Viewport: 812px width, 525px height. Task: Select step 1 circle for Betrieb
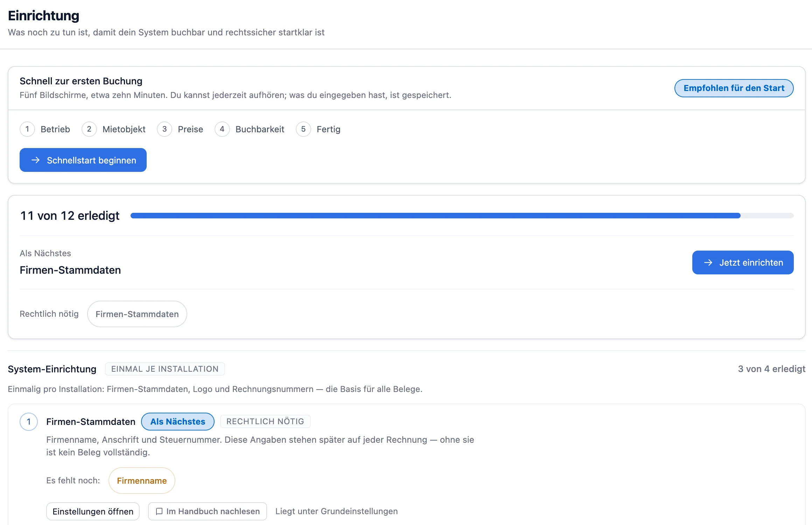click(27, 129)
